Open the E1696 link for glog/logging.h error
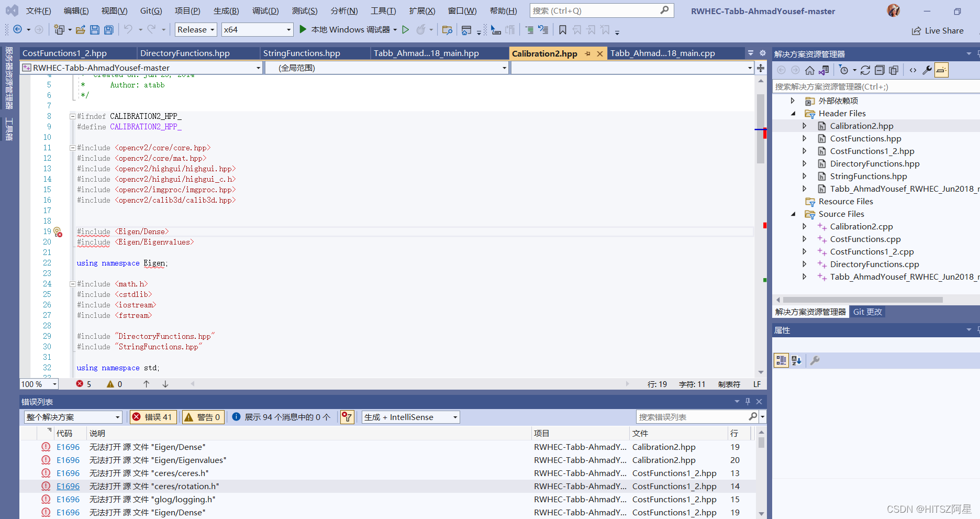Image resolution: width=980 pixels, height=519 pixels. (x=68, y=500)
